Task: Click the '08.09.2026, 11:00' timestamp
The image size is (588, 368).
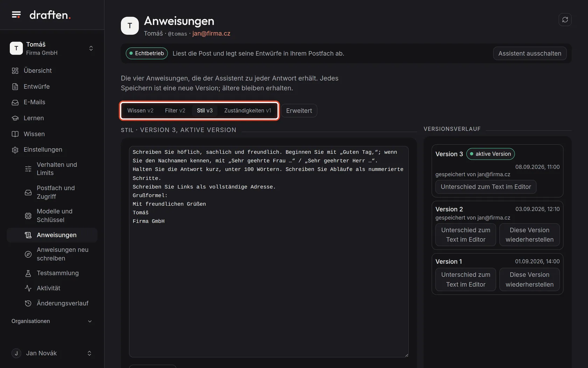Action: (x=537, y=167)
